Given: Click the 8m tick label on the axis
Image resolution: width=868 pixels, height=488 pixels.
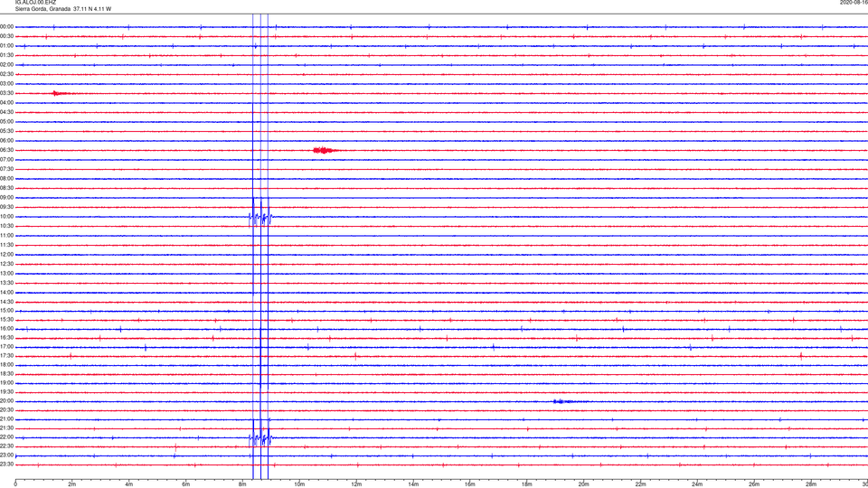Looking at the screenshot, I should pos(242,484).
